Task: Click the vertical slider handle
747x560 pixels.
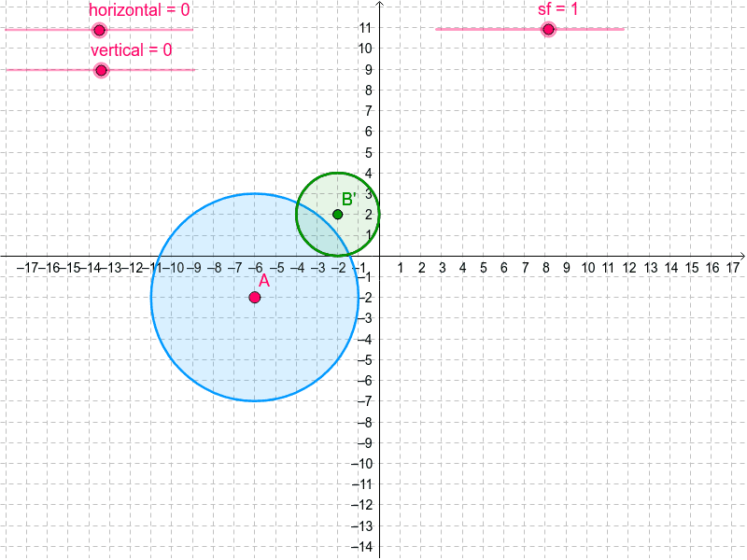Action: [101, 71]
